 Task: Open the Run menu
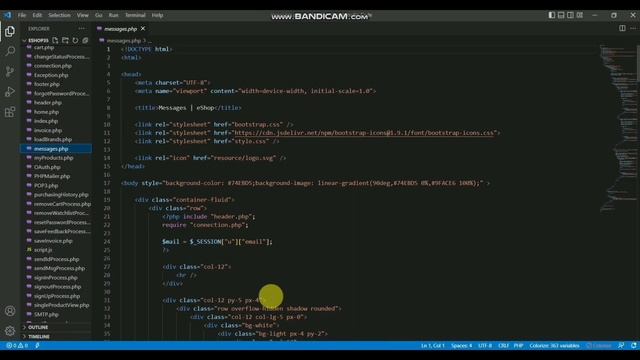[113, 15]
